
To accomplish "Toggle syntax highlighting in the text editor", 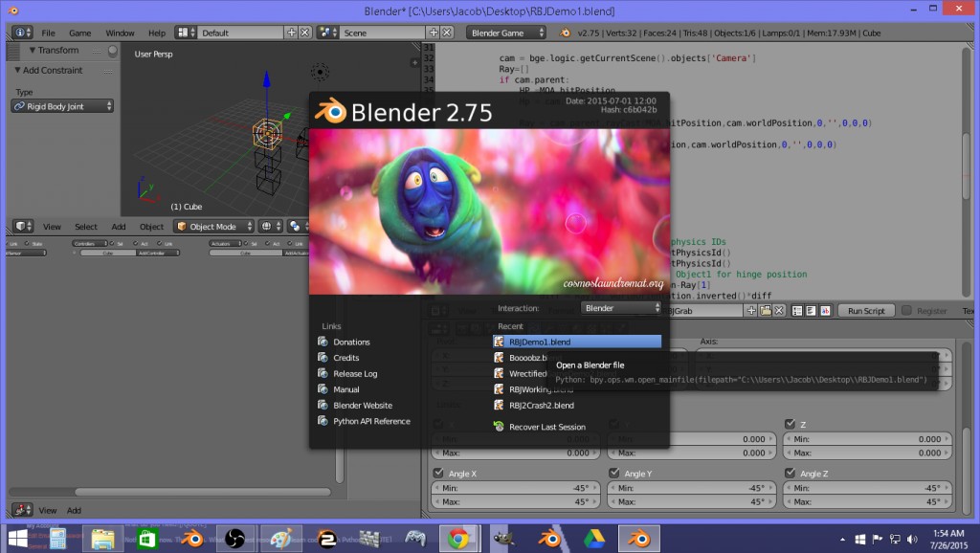I will coord(825,311).
